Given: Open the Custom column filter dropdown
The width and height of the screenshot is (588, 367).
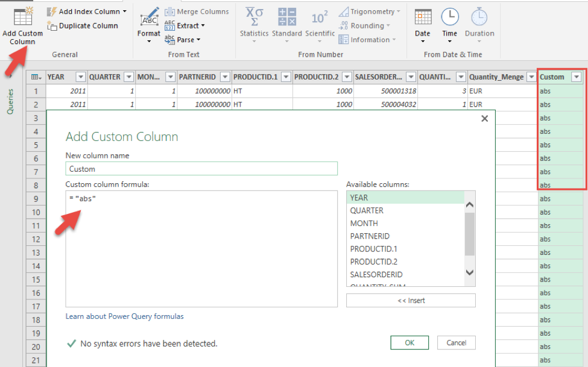Looking at the screenshot, I should coord(577,77).
